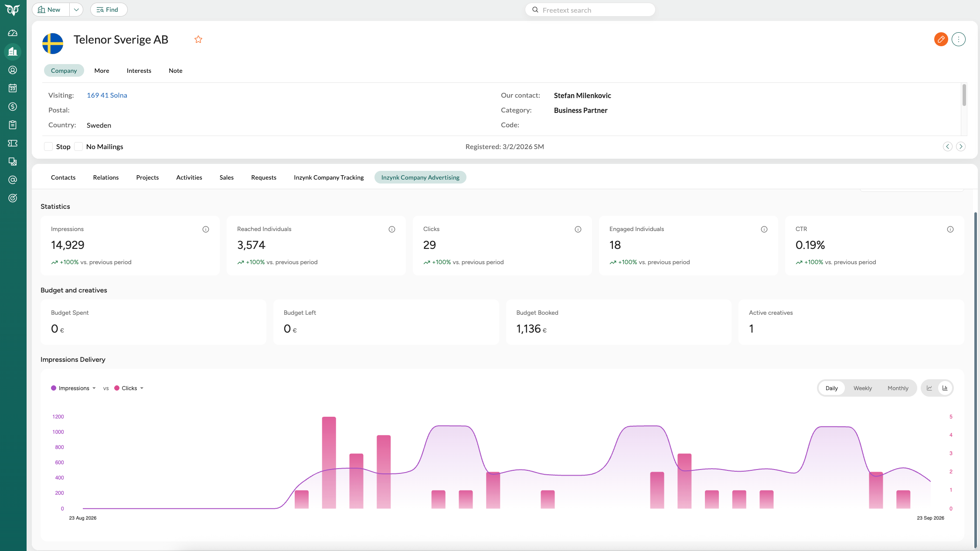Open the Mailings at-sign icon in sidebar

click(13, 180)
